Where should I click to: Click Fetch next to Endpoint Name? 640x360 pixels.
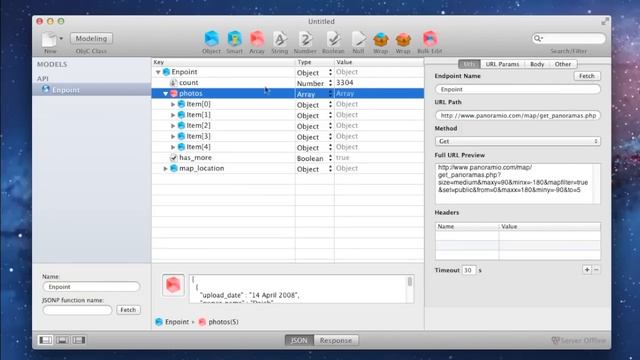click(587, 76)
